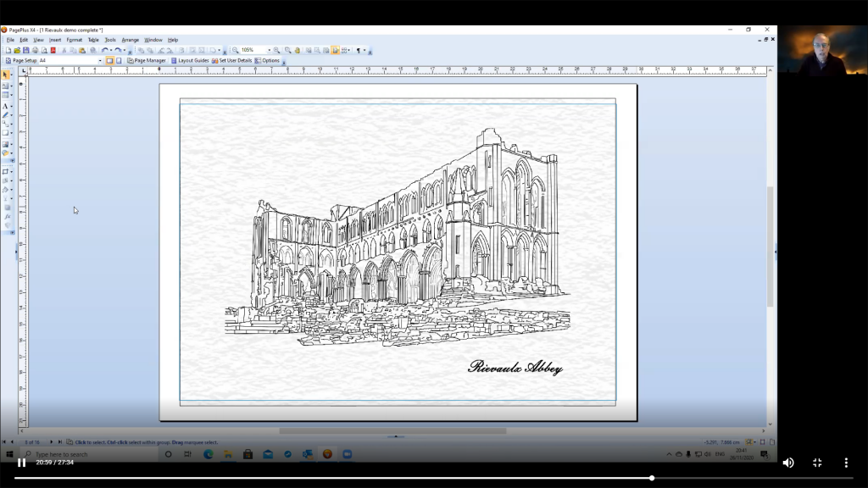Click the Save icon in the standard toolbar
Image resolution: width=868 pixels, height=488 pixels.
pos(25,51)
